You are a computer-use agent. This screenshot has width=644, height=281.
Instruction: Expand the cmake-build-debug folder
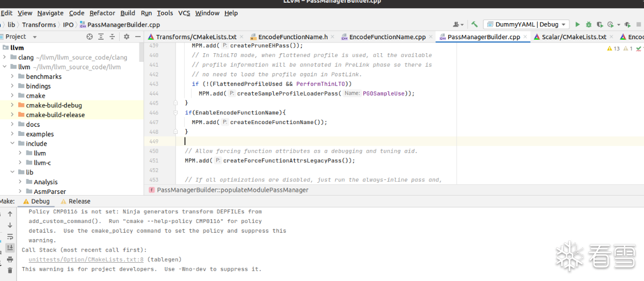coord(13,105)
